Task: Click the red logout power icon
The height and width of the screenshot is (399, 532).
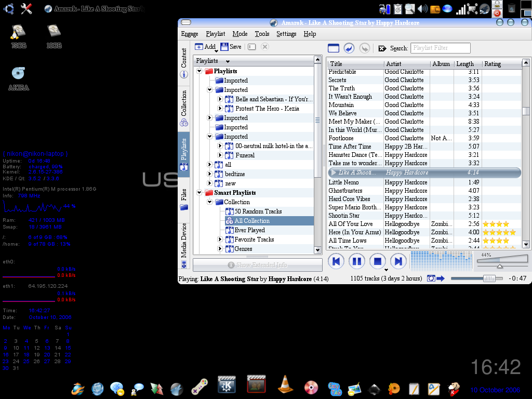Action: (x=497, y=13)
